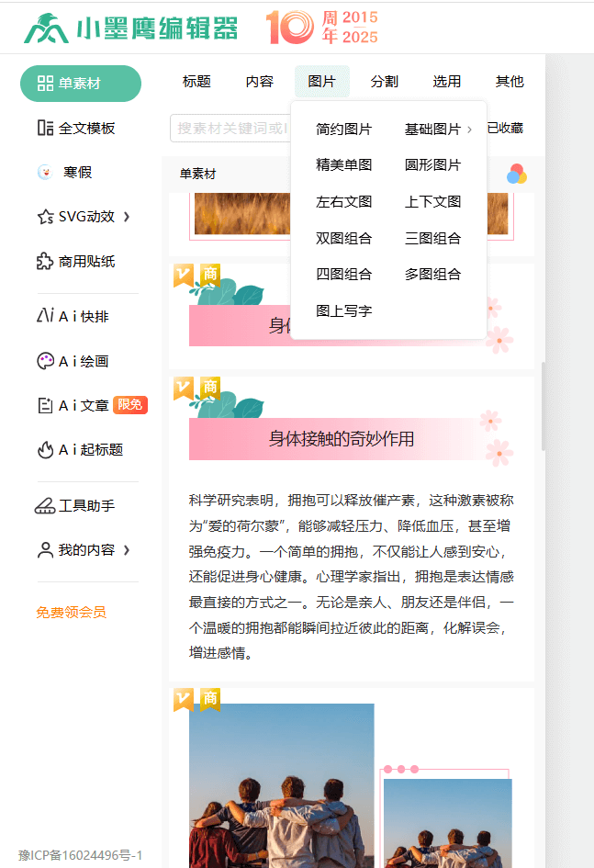
Task: Open the 已收藏 favorites link
Action: pyautogui.click(x=505, y=129)
